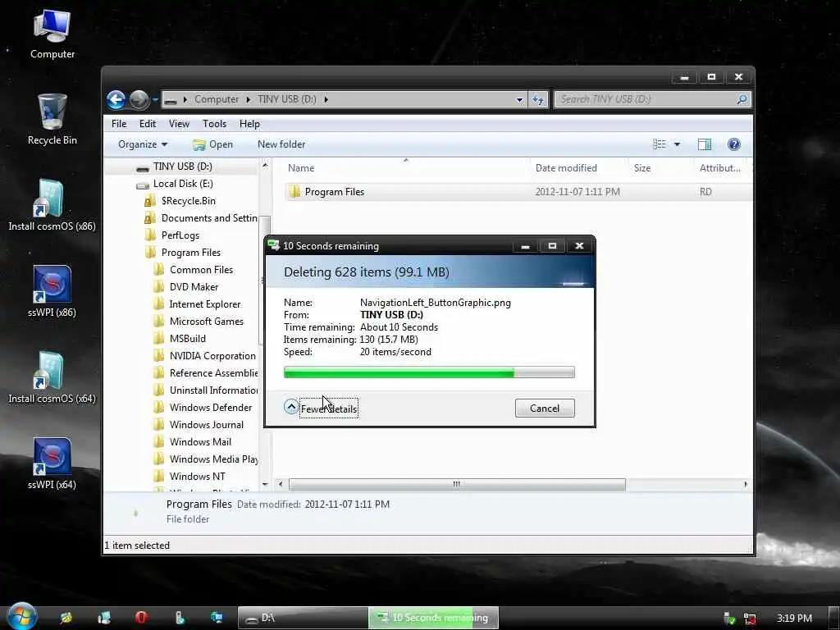The height and width of the screenshot is (630, 840).
Task: Click the 3:19 PM system clock
Action: [794, 619]
